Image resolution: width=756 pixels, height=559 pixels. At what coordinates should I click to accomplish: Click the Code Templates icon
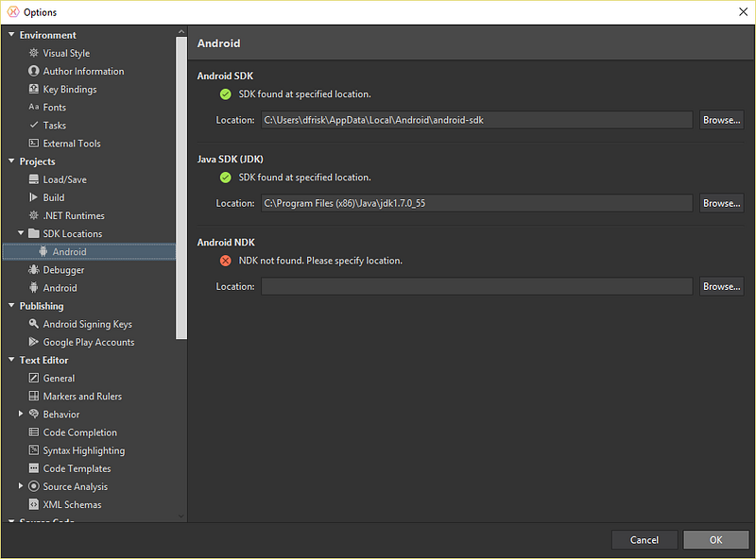[x=34, y=468]
